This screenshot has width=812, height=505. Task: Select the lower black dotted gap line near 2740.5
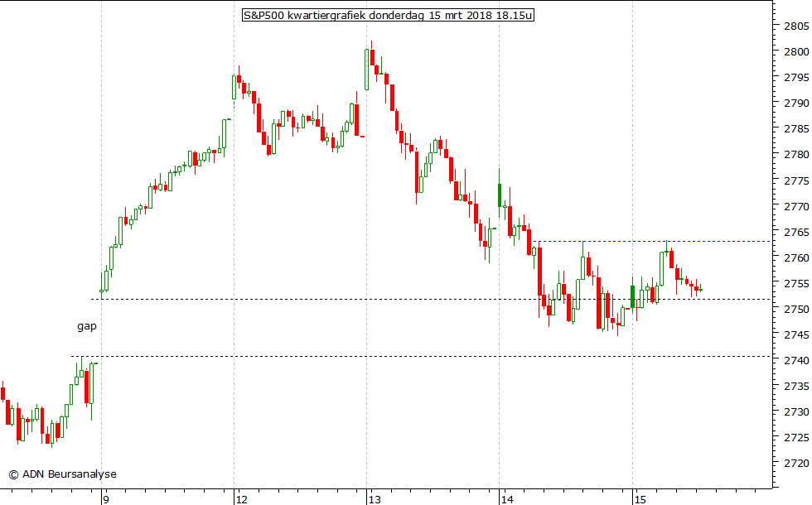[421, 357]
